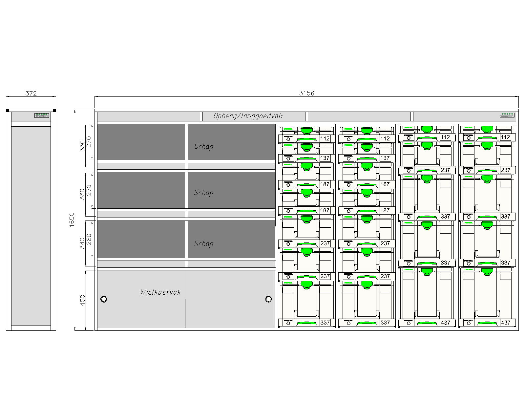The image size is (525, 420).
Task: Click the green latch of second column's 337 systainer
Action: 367,285
